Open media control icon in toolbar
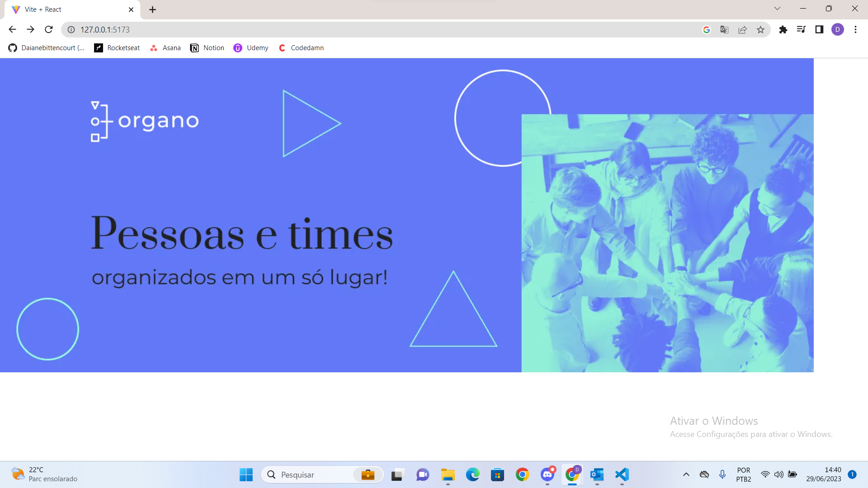The width and height of the screenshot is (868, 488). coord(801,29)
